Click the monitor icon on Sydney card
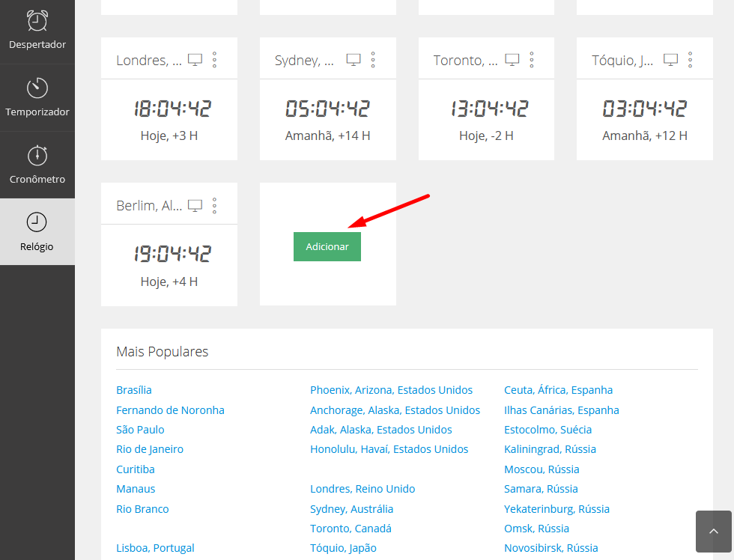The image size is (734, 560). click(x=354, y=60)
